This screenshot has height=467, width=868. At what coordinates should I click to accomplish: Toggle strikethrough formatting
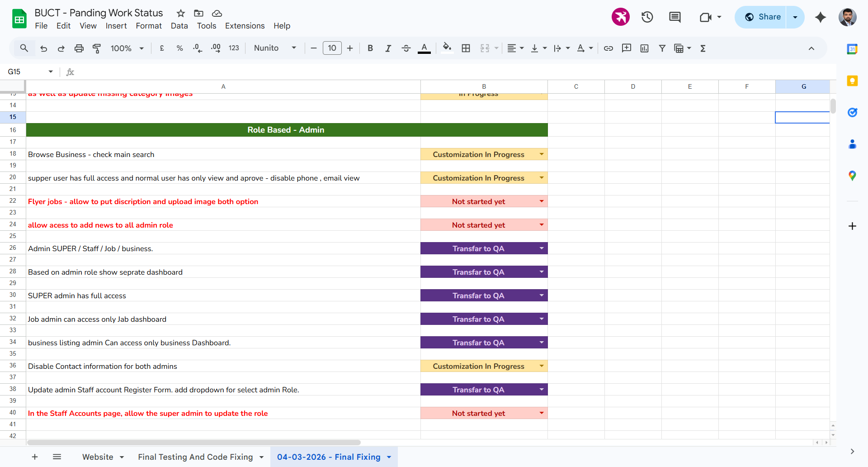(406, 48)
